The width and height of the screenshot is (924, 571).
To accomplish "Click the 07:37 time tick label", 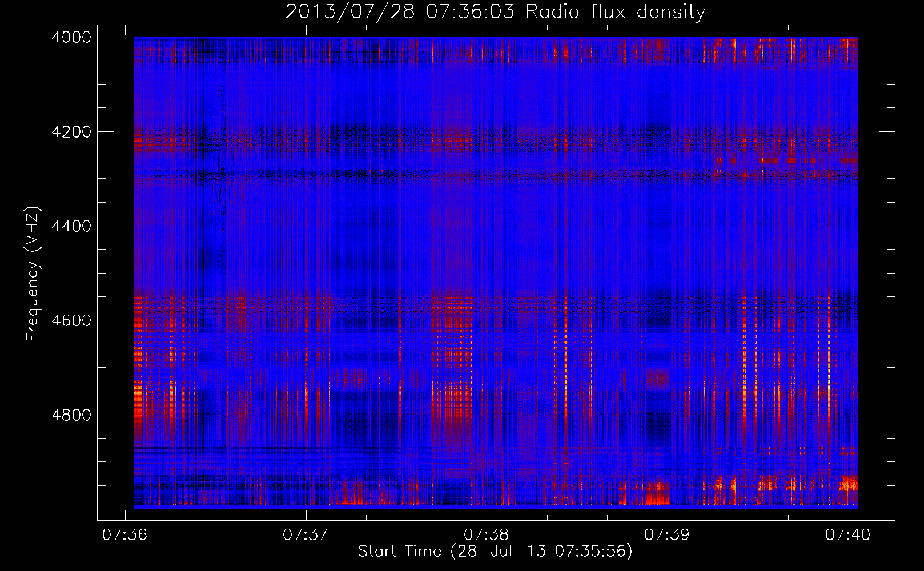I will tap(306, 535).
